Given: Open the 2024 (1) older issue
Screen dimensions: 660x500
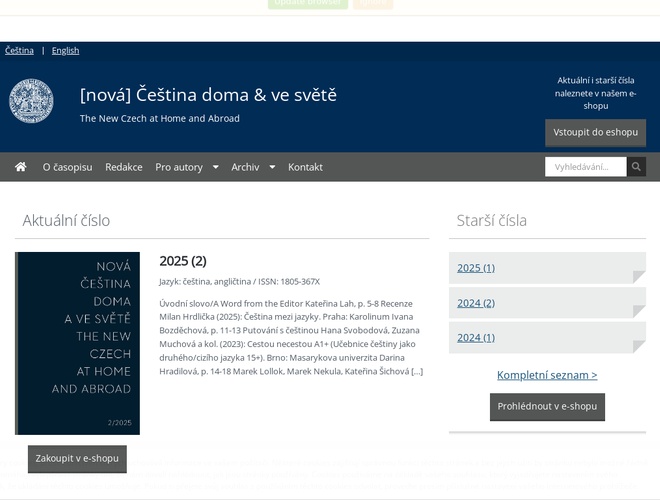Looking at the screenshot, I should [476, 338].
